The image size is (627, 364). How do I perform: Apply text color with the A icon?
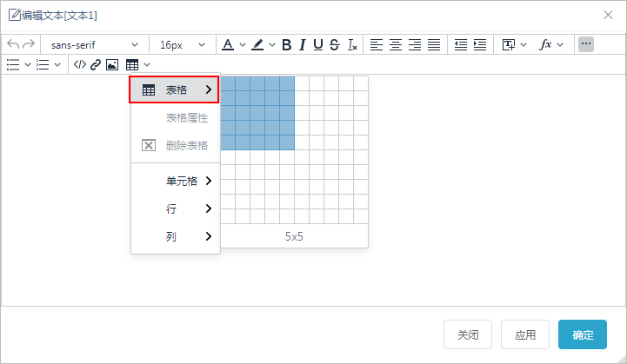coord(228,44)
